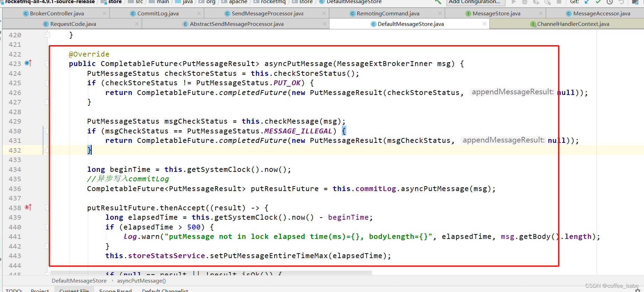
Task: Click the lambda gutter icon on line 438
Action: (28, 207)
